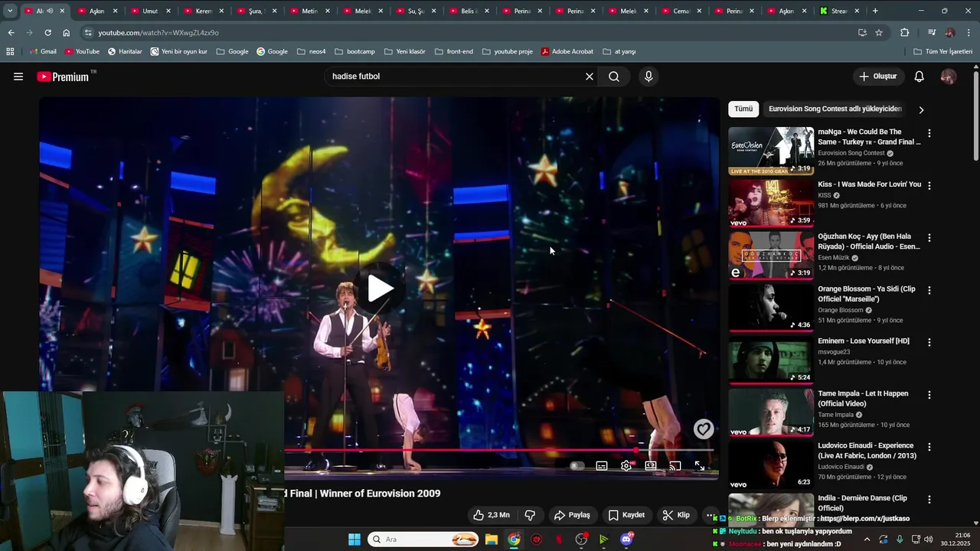Enter fullscreen mode in the player
980x551 pixels.
[x=699, y=465]
